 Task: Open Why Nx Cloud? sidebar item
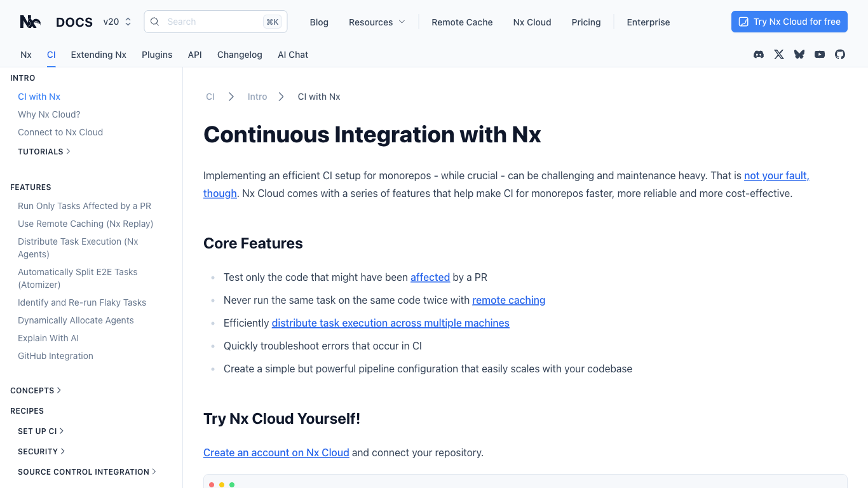(x=49, y=114)
